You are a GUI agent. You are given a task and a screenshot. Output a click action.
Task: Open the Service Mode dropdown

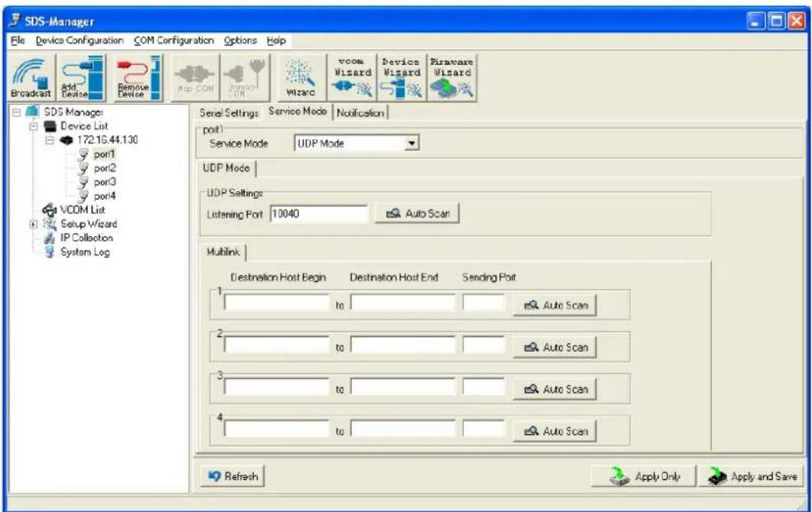pyautogui.click(x=411, y=144)
